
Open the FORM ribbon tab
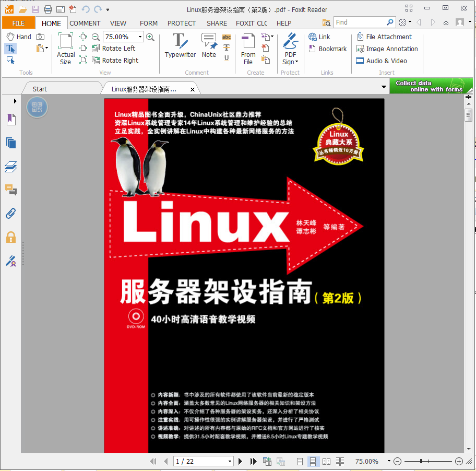(x=148, y=23)
